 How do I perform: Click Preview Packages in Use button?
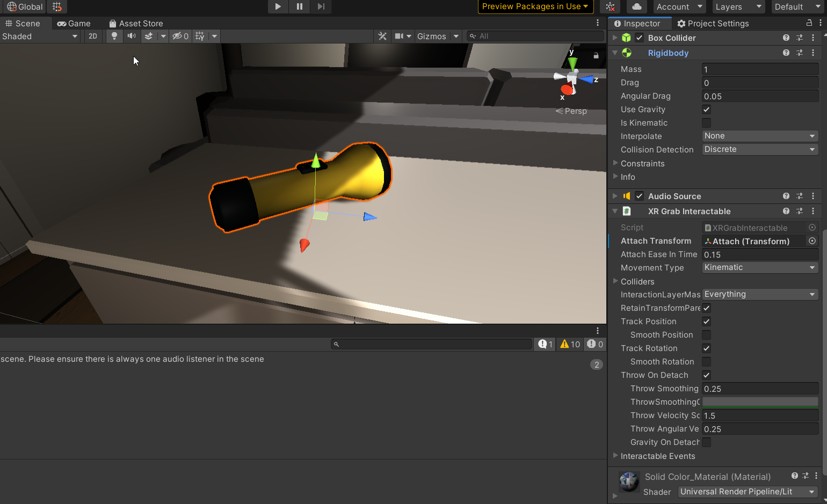coord(534,6)
